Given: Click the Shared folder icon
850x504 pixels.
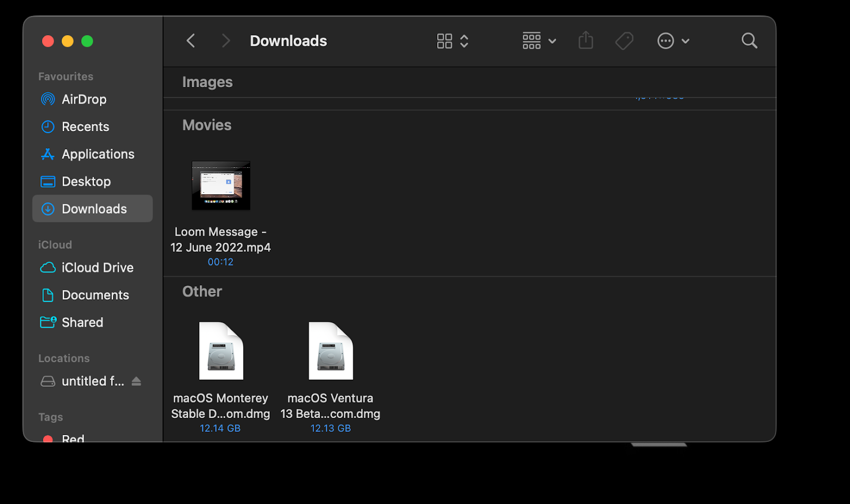Looking at the screenshot, I should tap(48, 322).
